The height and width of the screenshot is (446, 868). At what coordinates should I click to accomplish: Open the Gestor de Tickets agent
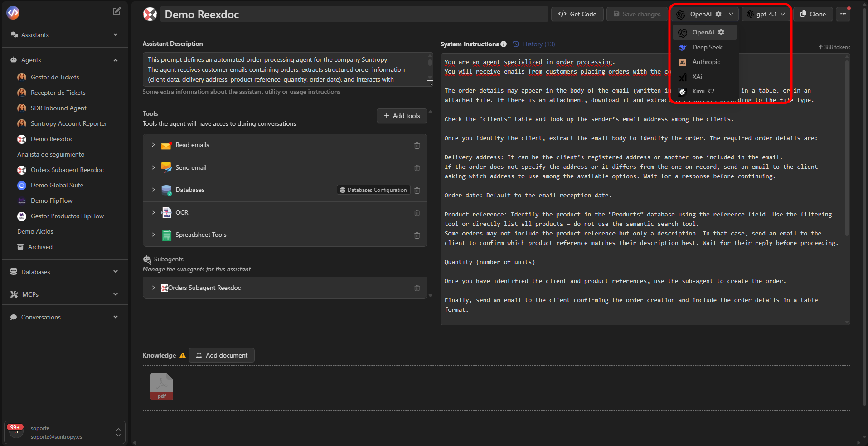(55, 77)
